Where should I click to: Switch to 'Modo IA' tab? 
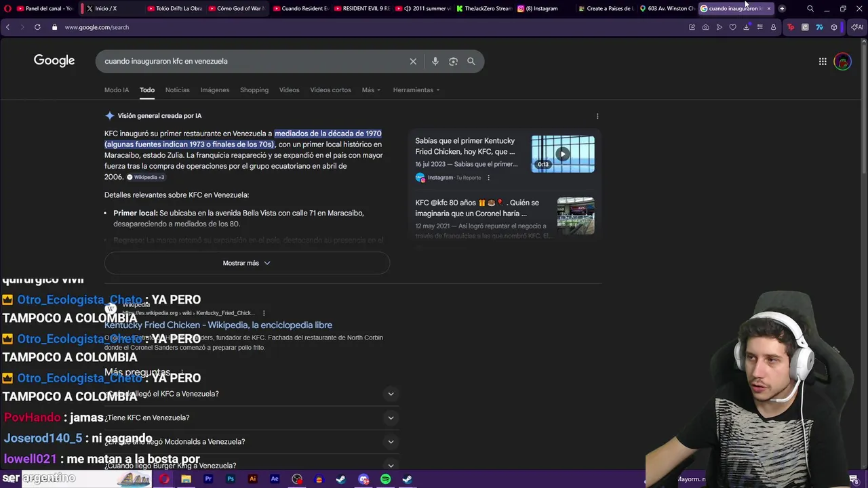pos(117,90)
